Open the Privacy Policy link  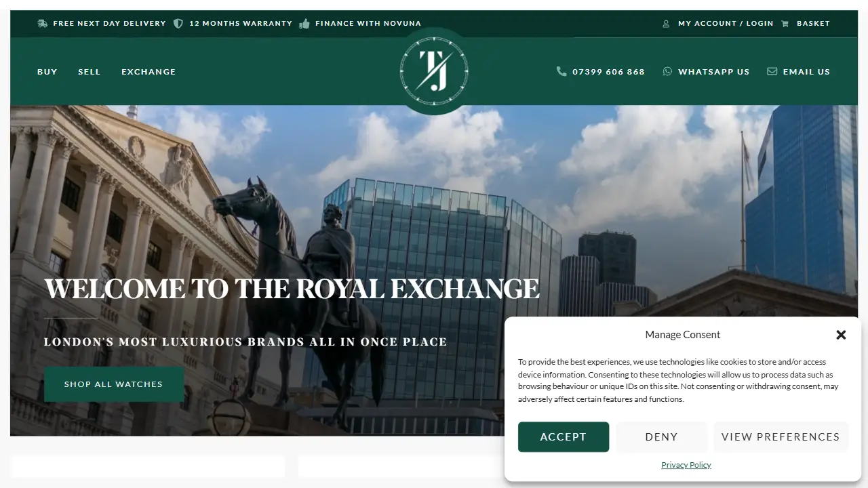[x=686, y=465]
